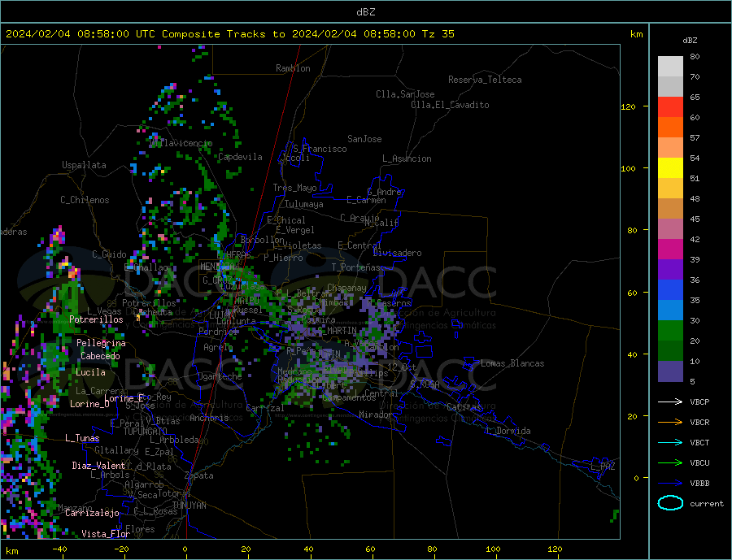Screen dimensions: 732x560
Task: Click the 'km' unit label at bottom left
Action: tap(11, 551)
